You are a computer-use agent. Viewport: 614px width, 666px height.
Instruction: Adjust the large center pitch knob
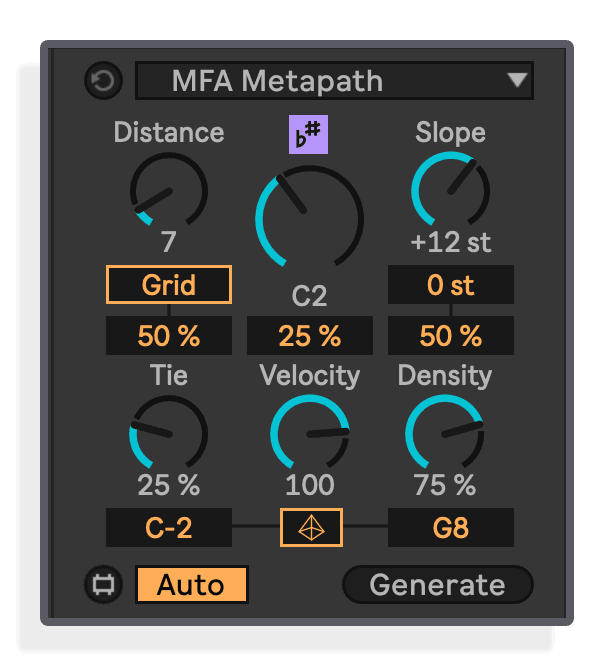pos(309,218)
